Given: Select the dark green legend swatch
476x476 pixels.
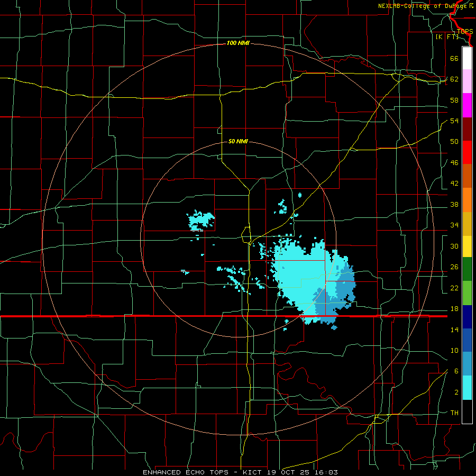Looking at the screenshot, I should click(x=467, y=269).
